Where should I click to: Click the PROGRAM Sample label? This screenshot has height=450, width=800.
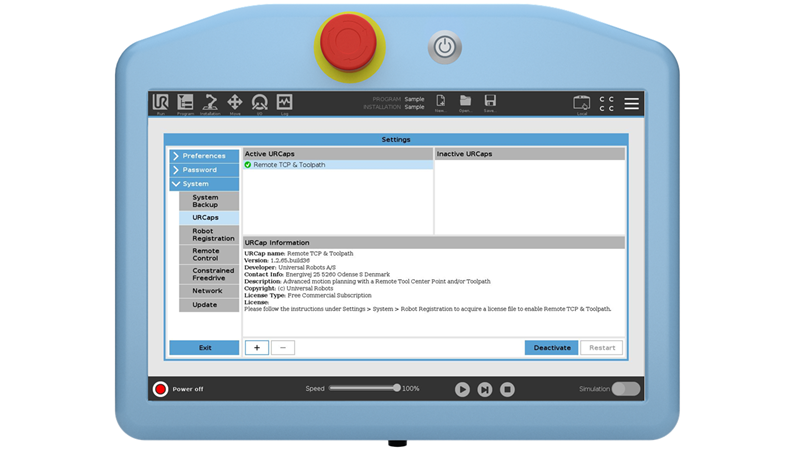click(x=398, y=99)
